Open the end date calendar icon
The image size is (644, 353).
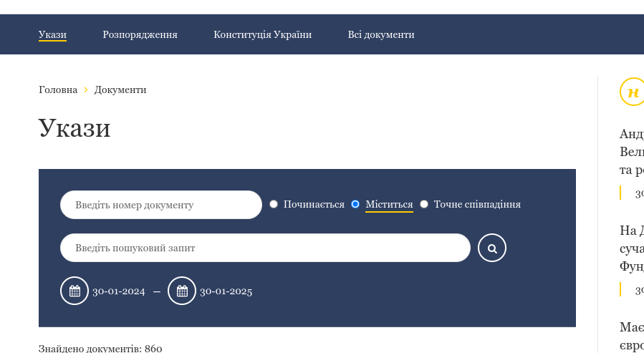(182, 291)
